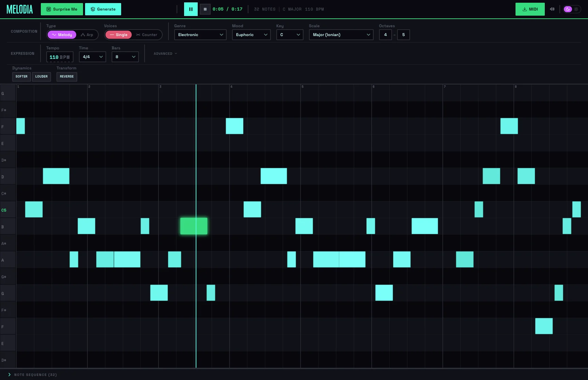
Task: Click the C# piano key
Action: click(x=7, y=194)
